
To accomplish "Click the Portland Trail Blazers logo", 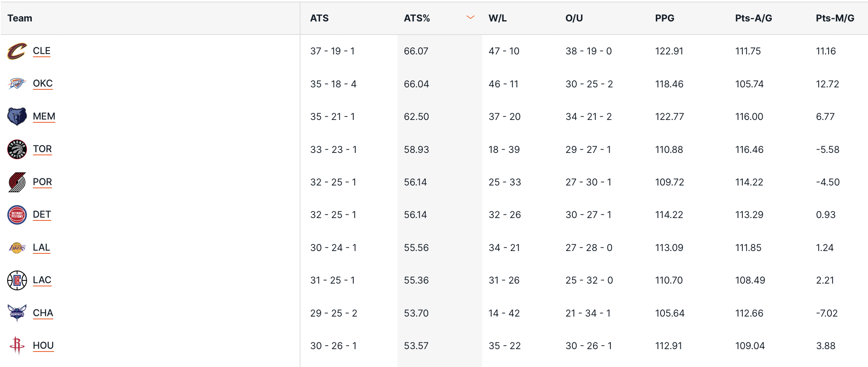I will point(17,182).
